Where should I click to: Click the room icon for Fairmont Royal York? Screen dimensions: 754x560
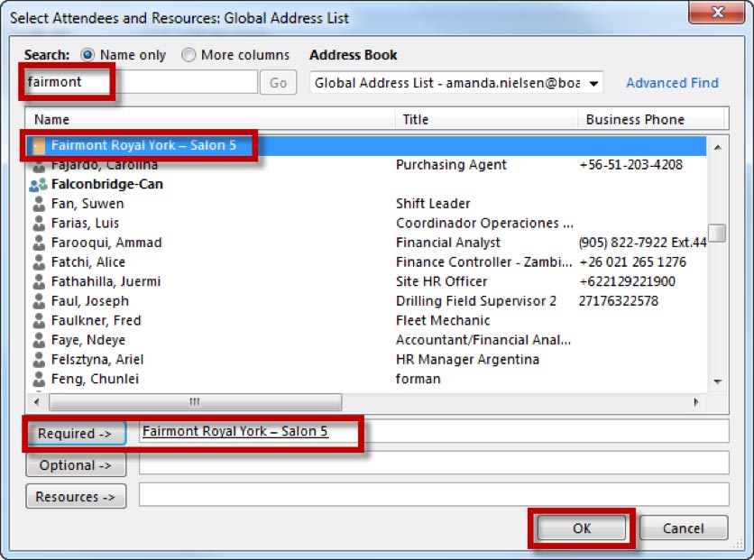(x=38, y=145)
